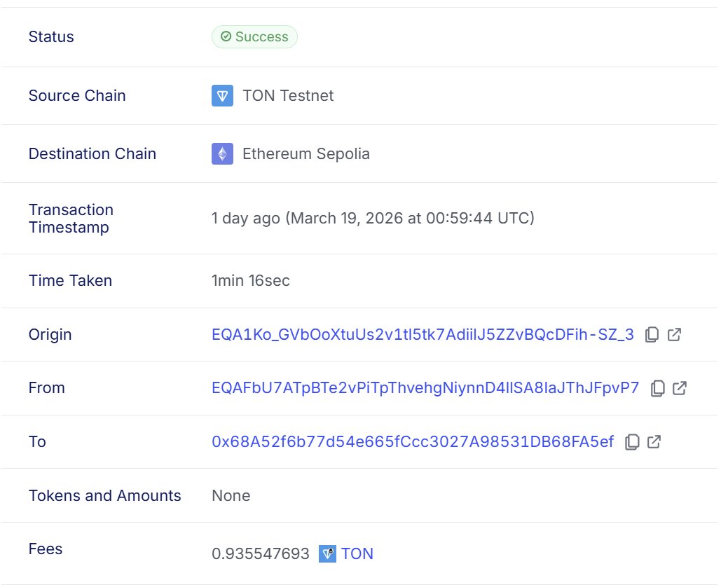Open Origin address in external explorer
The width and height of the screenshot is (728, 585).
tap(674, 334)
